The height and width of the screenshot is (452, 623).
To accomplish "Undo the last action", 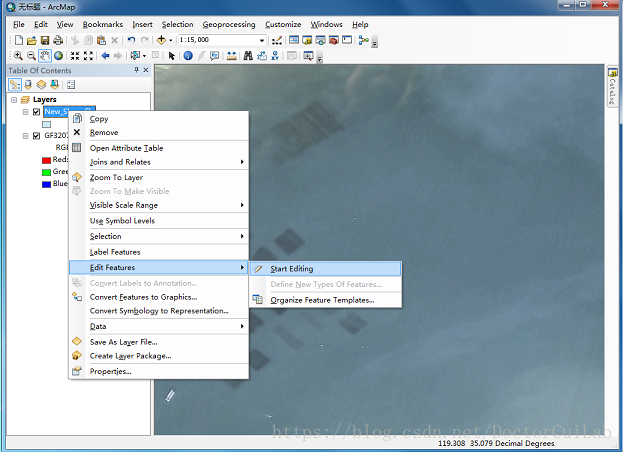I will click(x=132, y=40).
